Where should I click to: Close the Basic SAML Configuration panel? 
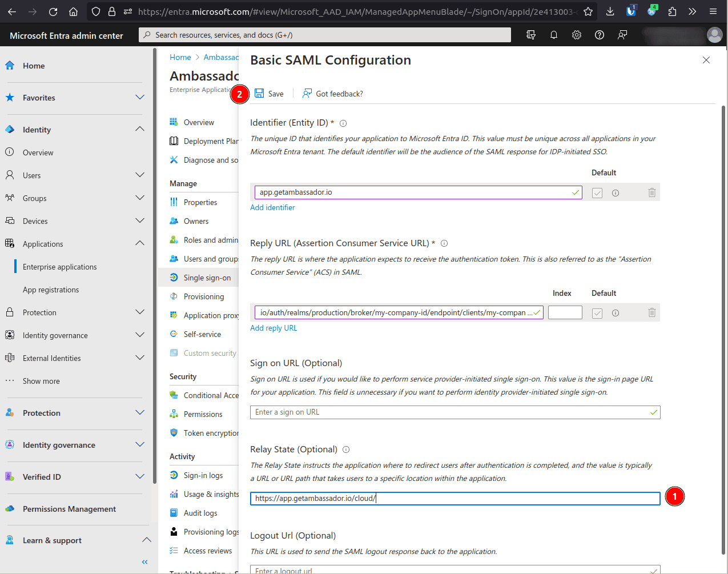(x=706, y=60)
